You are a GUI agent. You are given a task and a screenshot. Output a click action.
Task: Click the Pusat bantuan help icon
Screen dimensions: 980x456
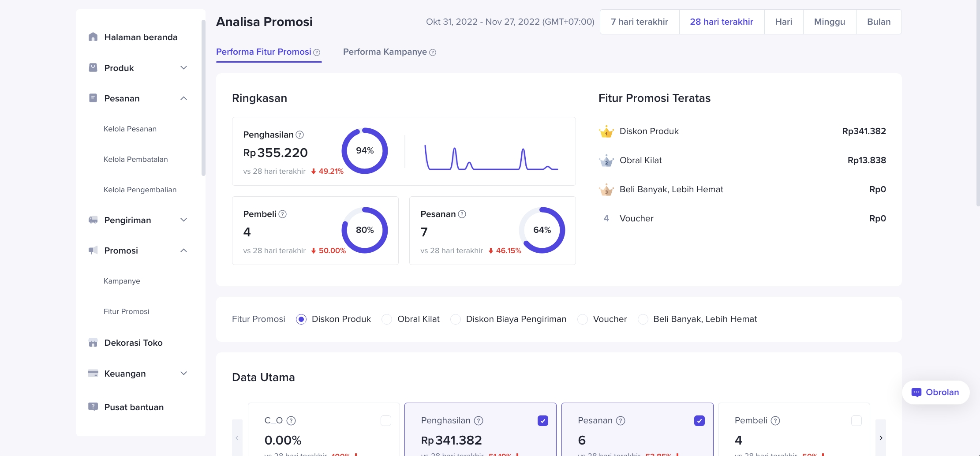(x=93, y=407)
